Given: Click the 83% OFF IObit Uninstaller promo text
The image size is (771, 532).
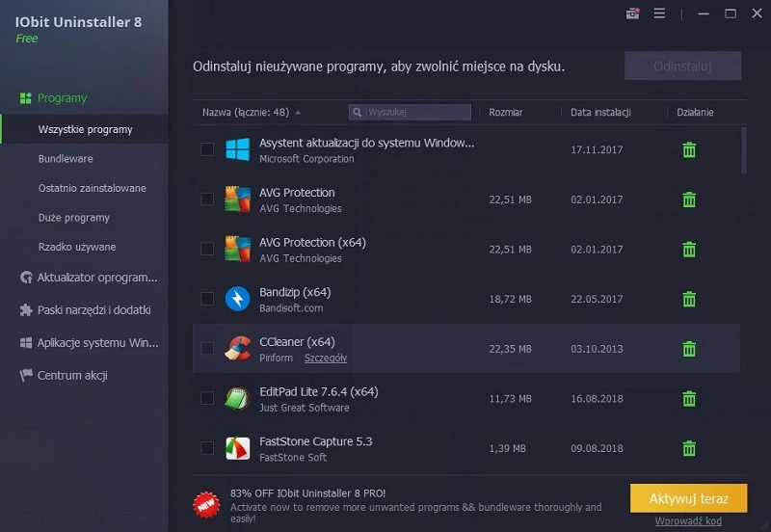Looking at the screenshot, I should [307, 493].
